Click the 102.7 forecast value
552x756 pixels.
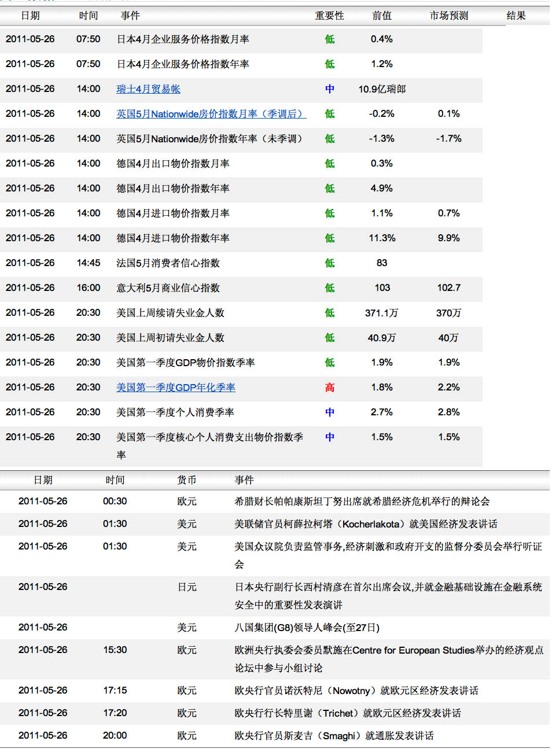coord(449,288)
